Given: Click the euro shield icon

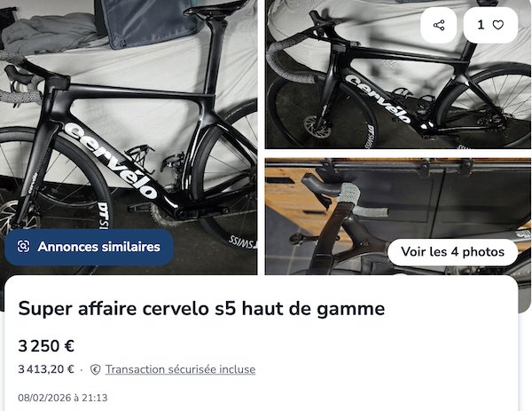Looking at the screenshot, I should coord(96,369).
